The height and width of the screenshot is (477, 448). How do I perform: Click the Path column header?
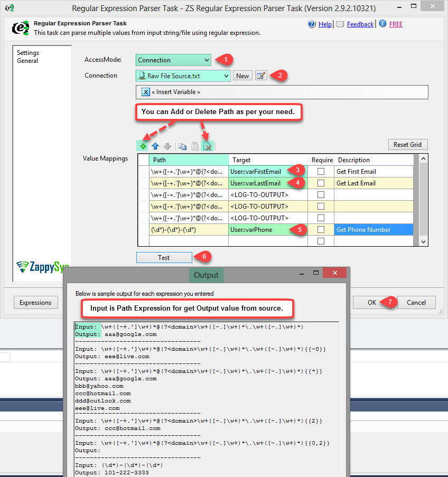189,160
